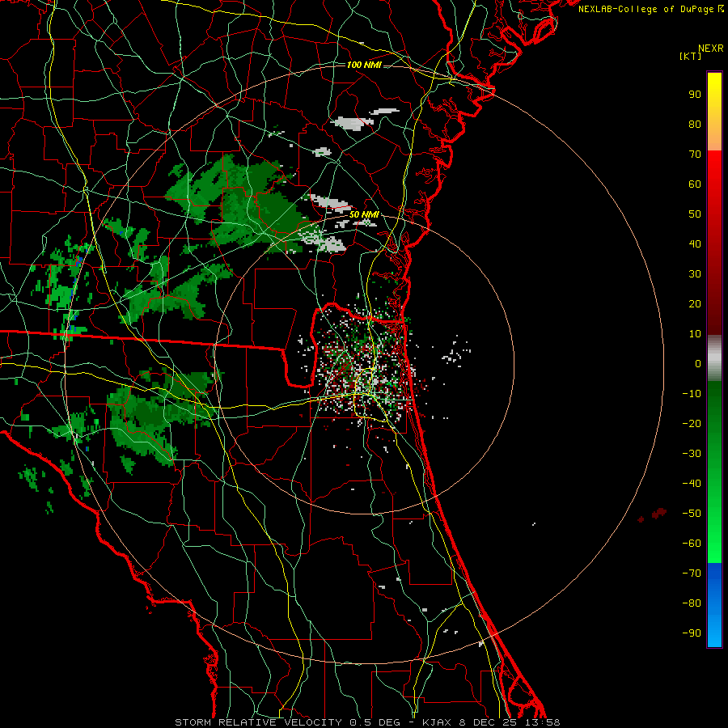728x728 pixels.
Task: Click the -50 knot scale value
Action: [692, 514]
